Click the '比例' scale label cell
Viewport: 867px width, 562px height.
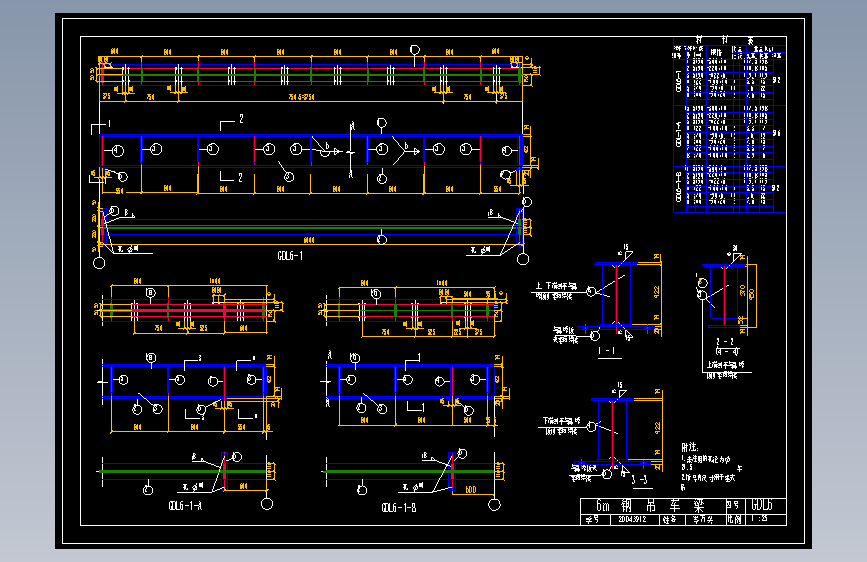click(734, 519)
